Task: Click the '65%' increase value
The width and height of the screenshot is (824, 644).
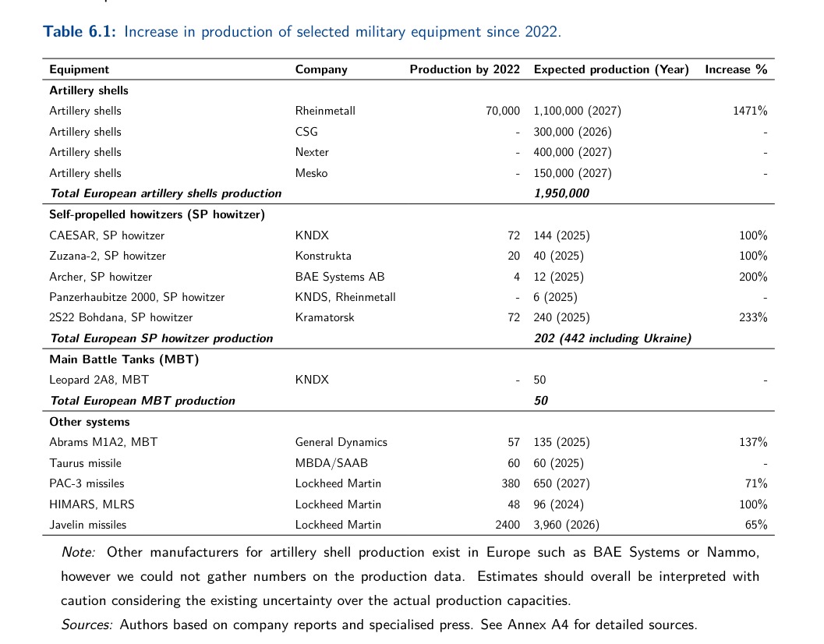Action: tap(755, 525)
